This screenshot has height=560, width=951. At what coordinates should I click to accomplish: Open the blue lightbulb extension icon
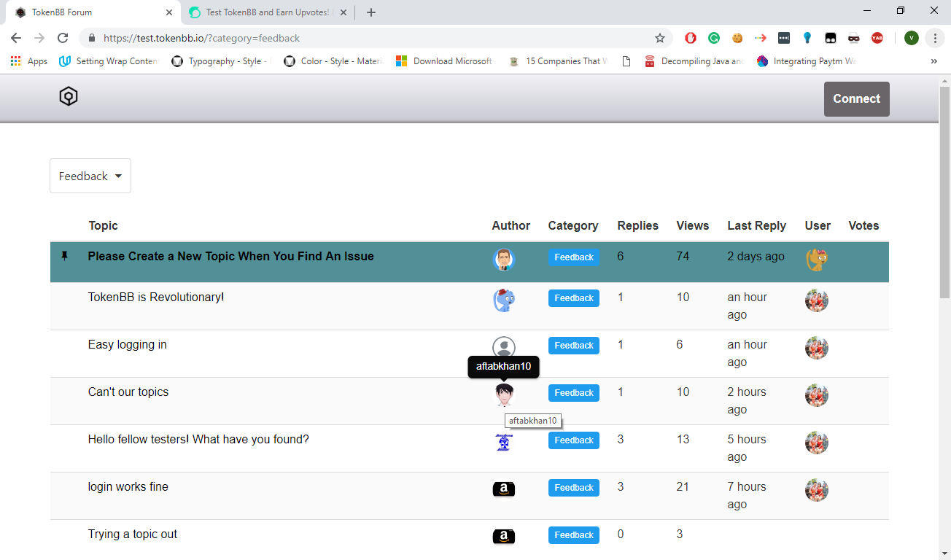point(807,38)
